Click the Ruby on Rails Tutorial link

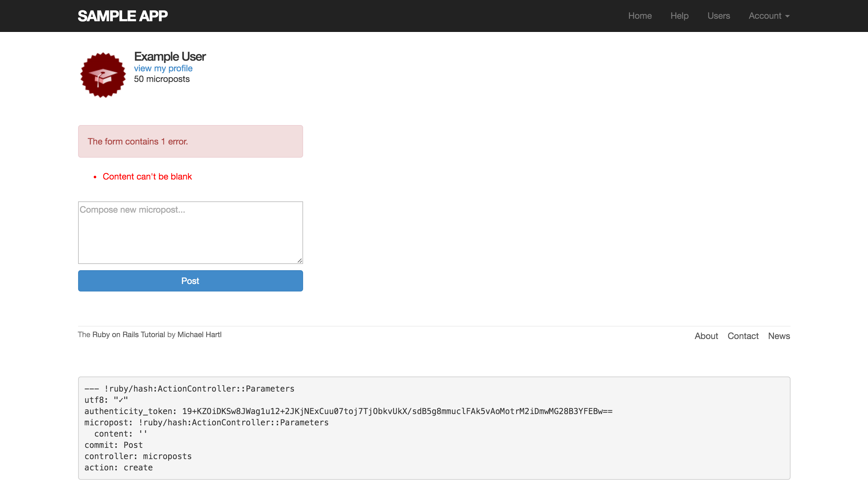[128, 335]
